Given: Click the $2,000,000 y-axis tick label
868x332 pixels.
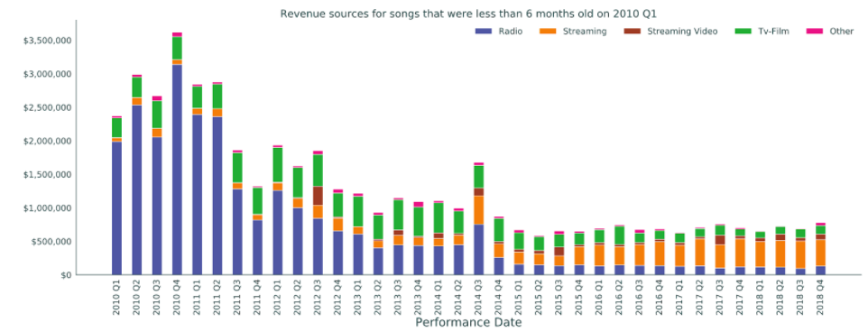Looking at the screenshot, I should [47, 141].
